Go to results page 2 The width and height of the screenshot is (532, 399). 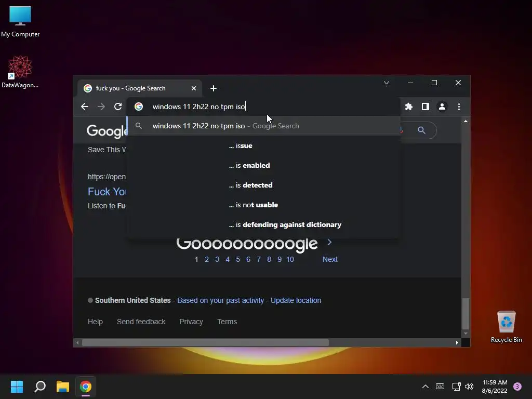click(x=207, y=259)
